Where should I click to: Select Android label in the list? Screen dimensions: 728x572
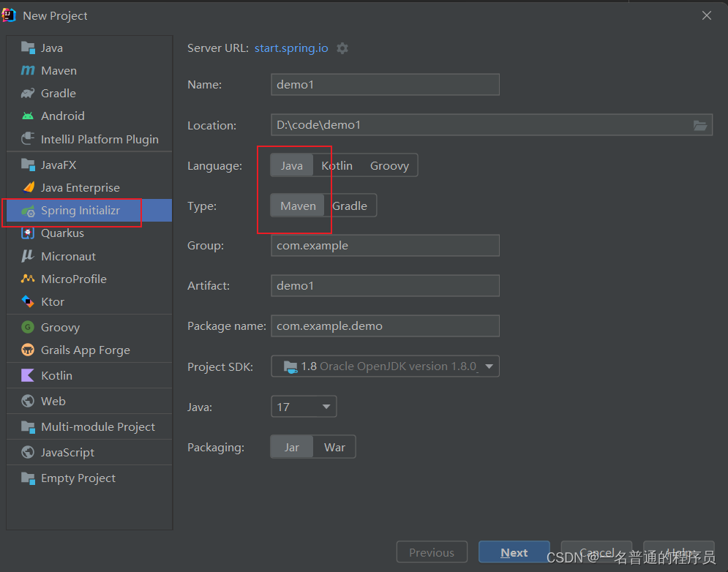click(63, 116)
